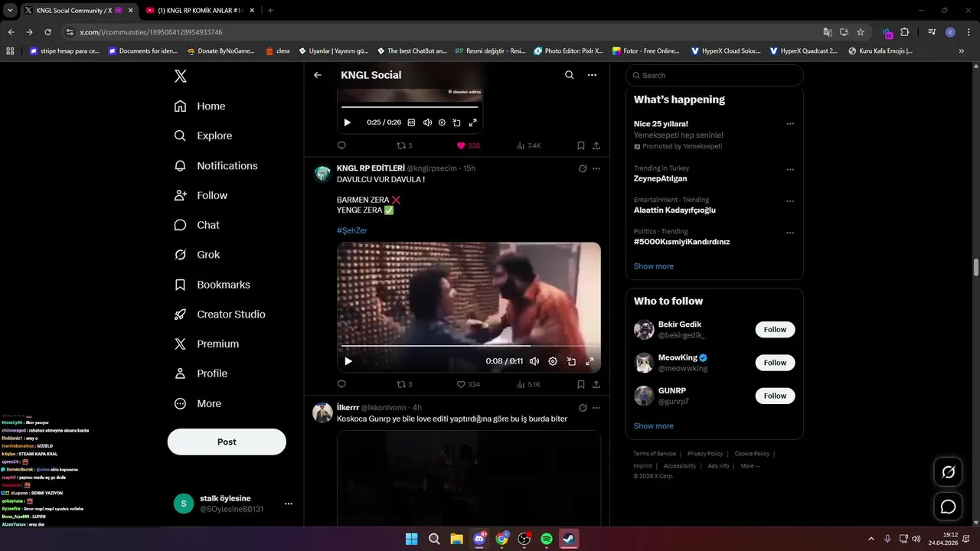The image size is (980, 551).
Task: View analytics of the 7.4K views post
Action: pos(529,145)
